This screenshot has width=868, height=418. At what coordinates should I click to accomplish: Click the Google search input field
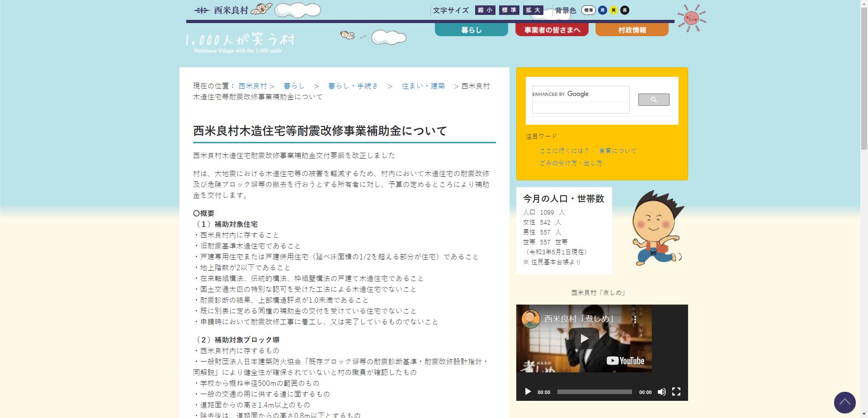pyautogui.click(x=581, y=104)
